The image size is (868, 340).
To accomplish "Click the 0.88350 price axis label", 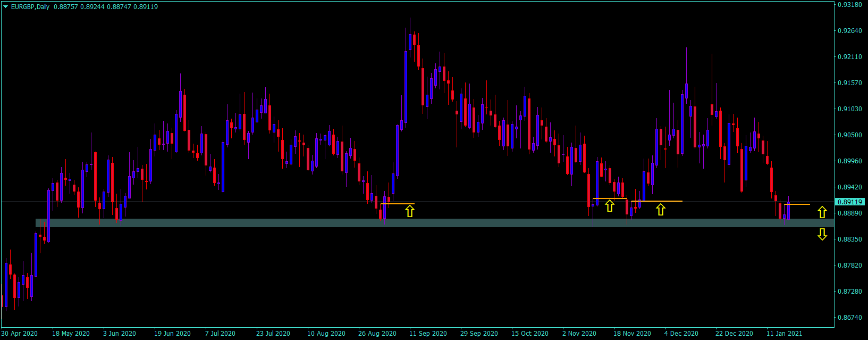I will click(850, 239).
